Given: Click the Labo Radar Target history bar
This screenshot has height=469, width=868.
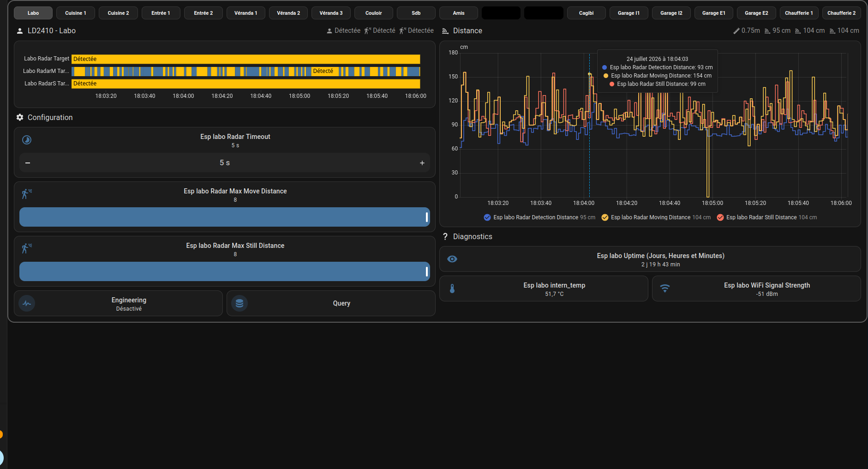Looking at the screenshot, I should (x=246, y=59).
